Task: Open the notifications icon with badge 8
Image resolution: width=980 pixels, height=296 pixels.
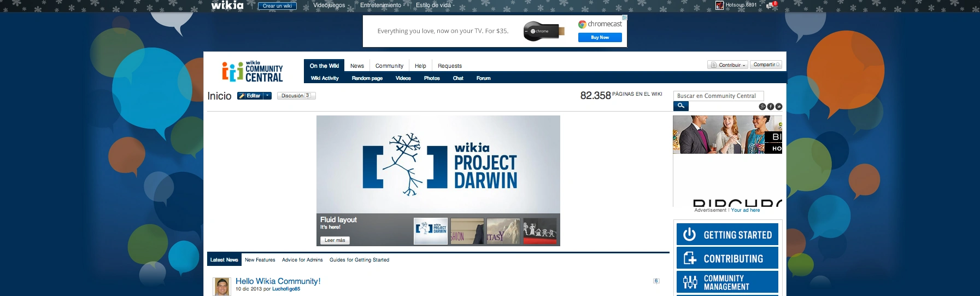Action: pyautogui.click(x=771, y=5)
